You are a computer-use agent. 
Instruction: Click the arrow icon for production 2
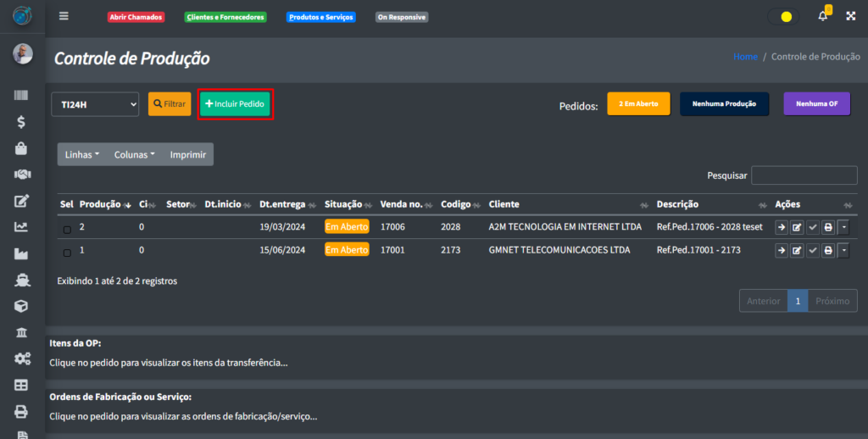782,227
